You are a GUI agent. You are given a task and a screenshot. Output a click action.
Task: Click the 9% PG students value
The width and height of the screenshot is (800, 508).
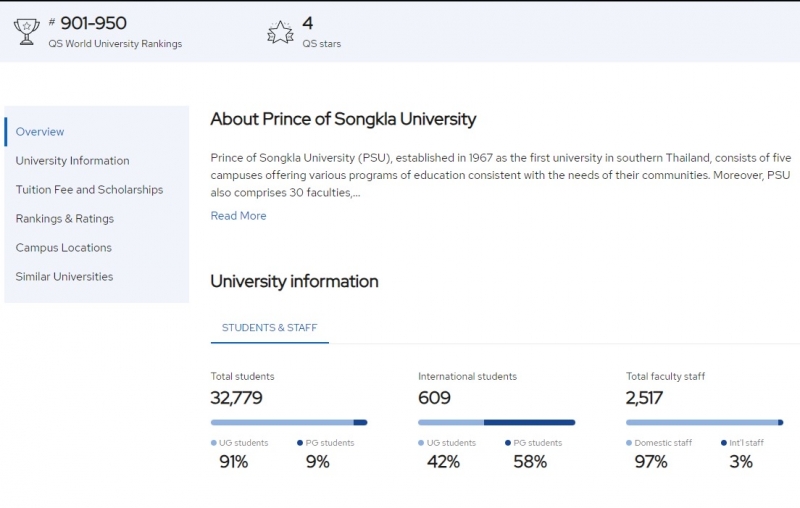coord(317,462)
